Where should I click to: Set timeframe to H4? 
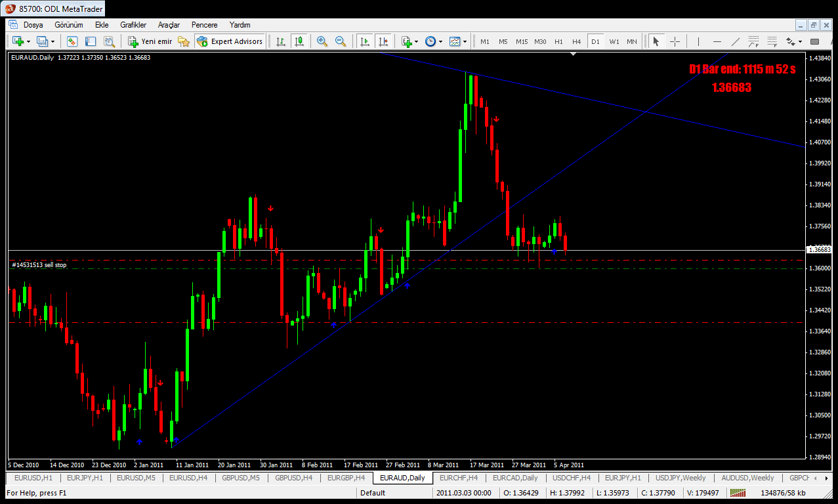(x=576, y=41)
